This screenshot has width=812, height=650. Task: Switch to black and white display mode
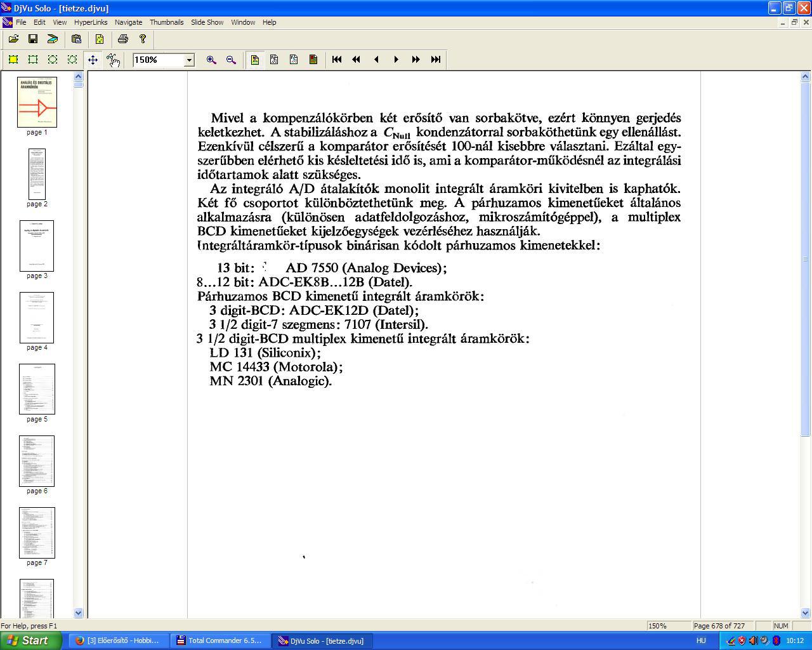[x=274, y=60]
